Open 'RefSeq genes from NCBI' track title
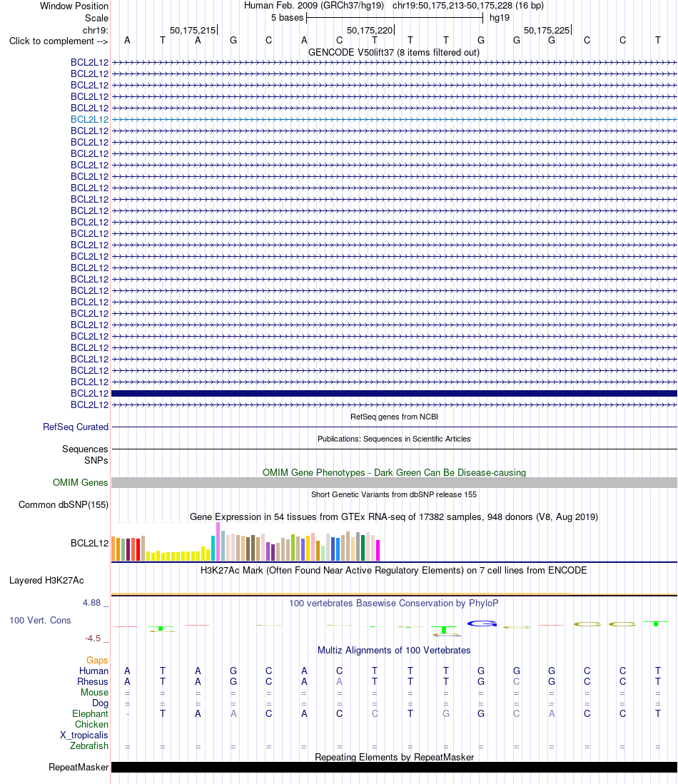 tap(394, 417)
